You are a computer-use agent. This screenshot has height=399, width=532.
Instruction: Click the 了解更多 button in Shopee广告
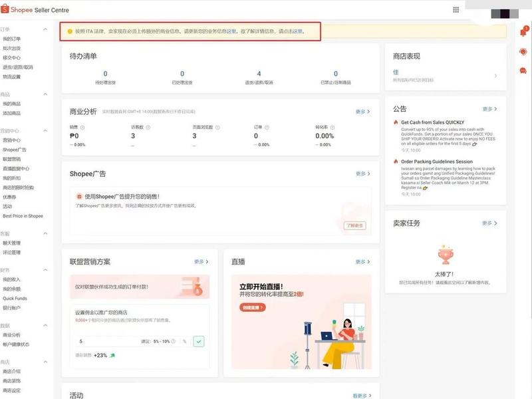point(355,225)
